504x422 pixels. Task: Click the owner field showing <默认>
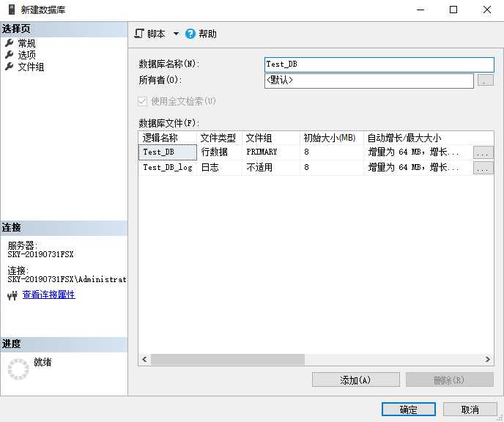368,81
